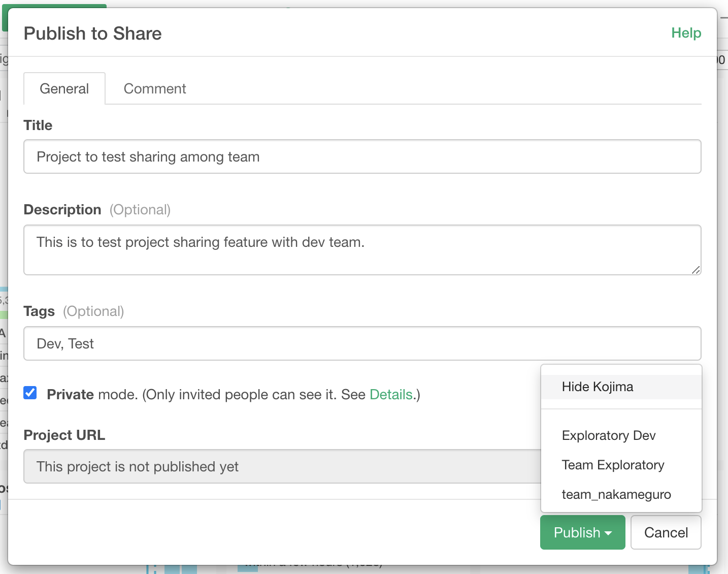
Task: Click the bold Private mode label text
Action: [x=70, y=395]
